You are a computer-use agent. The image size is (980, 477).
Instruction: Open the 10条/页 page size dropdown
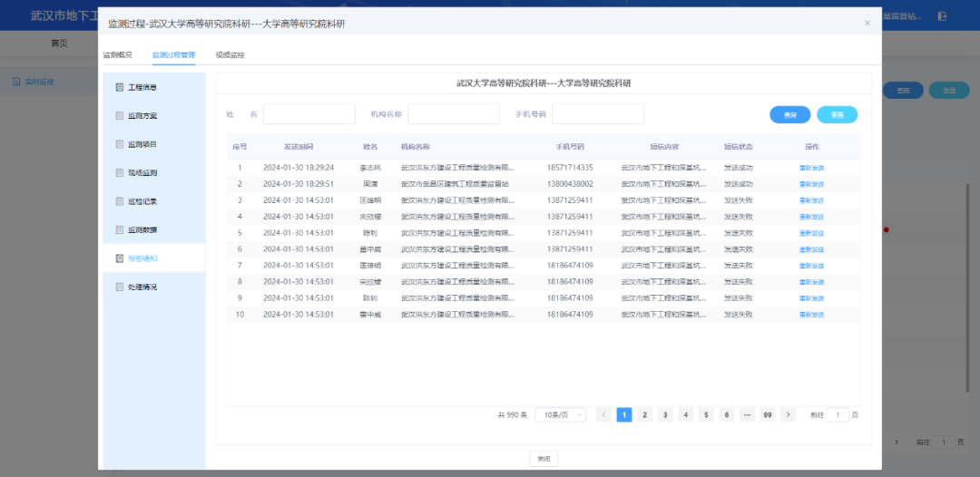[x=560, y=414]
